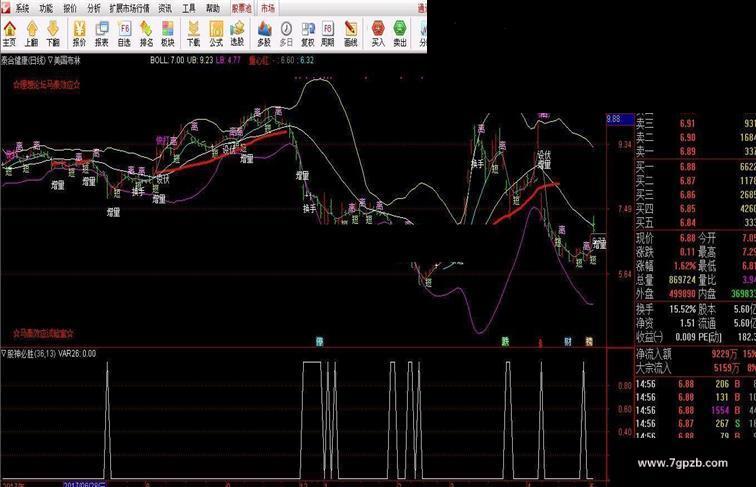This screenshot has width=756, height=487.
Task: Select the 买一 6.88 bid price row
Action: (x=695, y=167)
